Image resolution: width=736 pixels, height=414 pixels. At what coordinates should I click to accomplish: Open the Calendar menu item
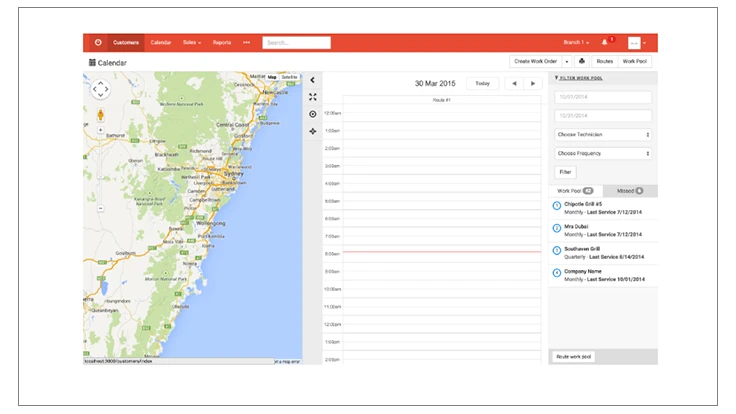pyautogui.click(x=161, y=43)
